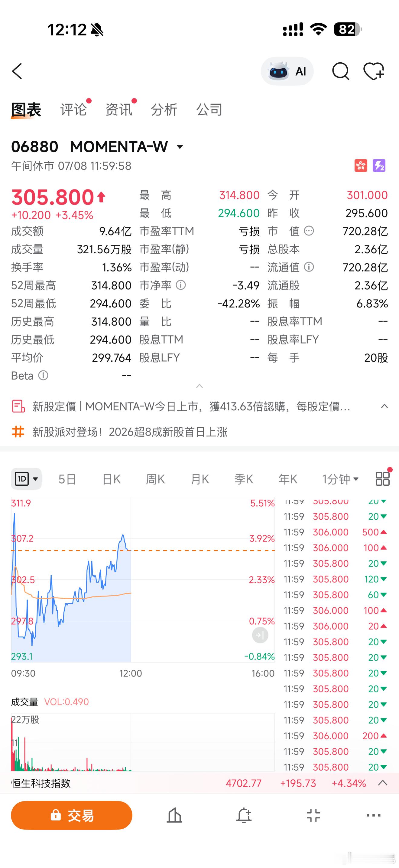Tap the 最低 value 294.600 in green
The width and height of the screenshot is (399, 868).
point(238,213)
